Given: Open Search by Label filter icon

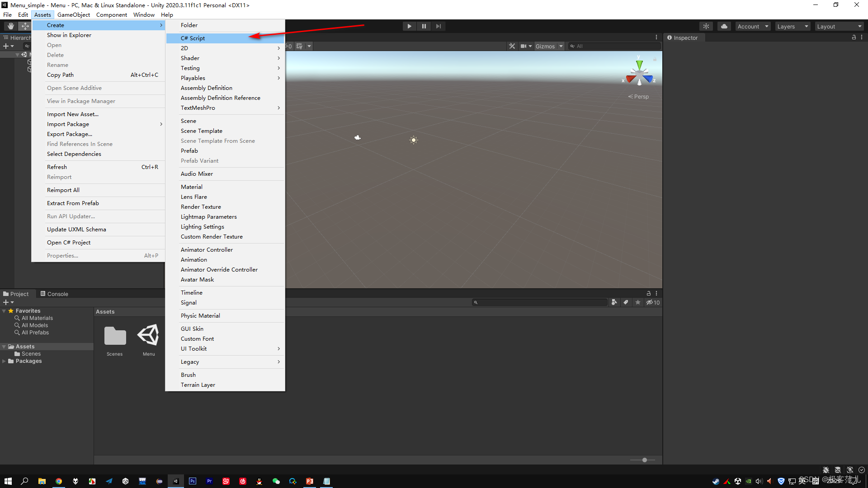Looking at the screenshot, I should tap(626, 303).
